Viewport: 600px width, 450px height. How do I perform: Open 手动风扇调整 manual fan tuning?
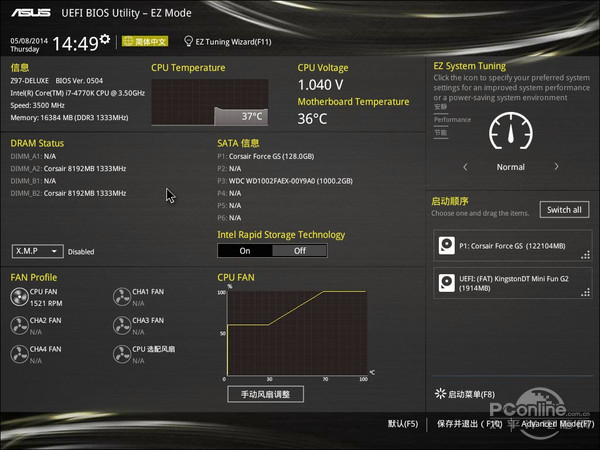(x=266, y=394)
